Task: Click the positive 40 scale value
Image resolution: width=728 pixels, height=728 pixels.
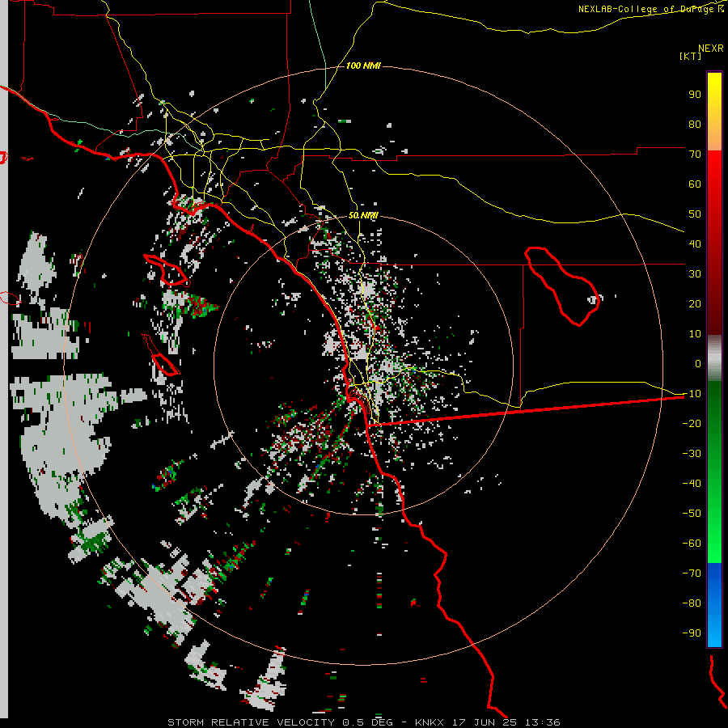Action: (695, 243)
